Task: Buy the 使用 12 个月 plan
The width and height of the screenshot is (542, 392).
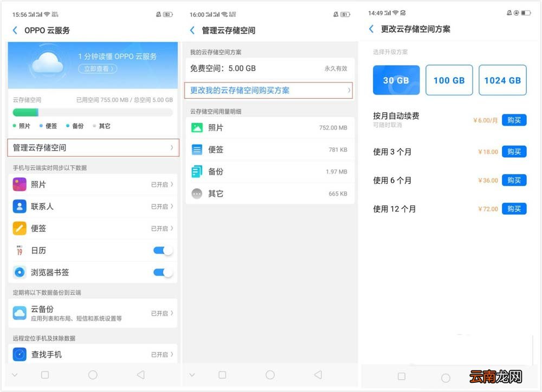Action: coord(514,209)
